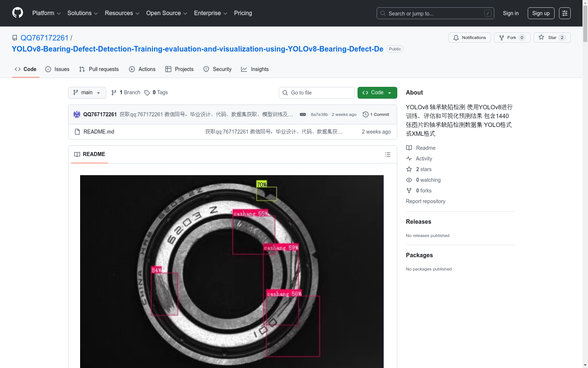Open the Packages heading link
Screen dimensions: 588x368
point(419,255)
